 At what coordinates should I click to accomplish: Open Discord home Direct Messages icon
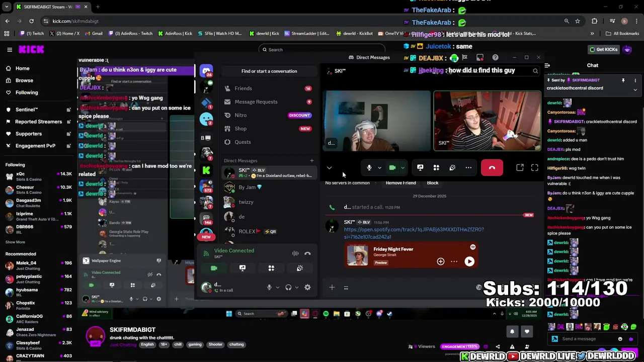click(x=206, y=71)
